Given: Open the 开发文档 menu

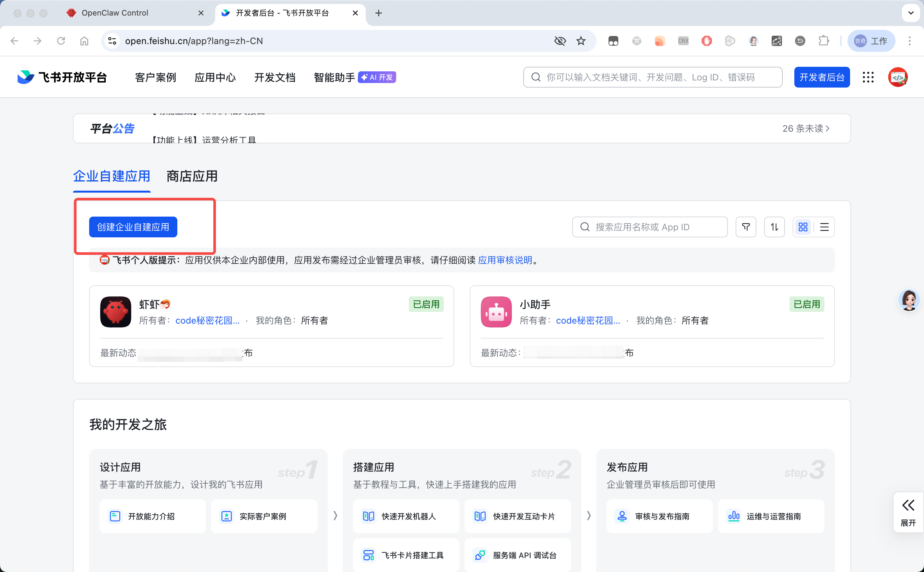Looking at the screenshot, I should 275,77.
